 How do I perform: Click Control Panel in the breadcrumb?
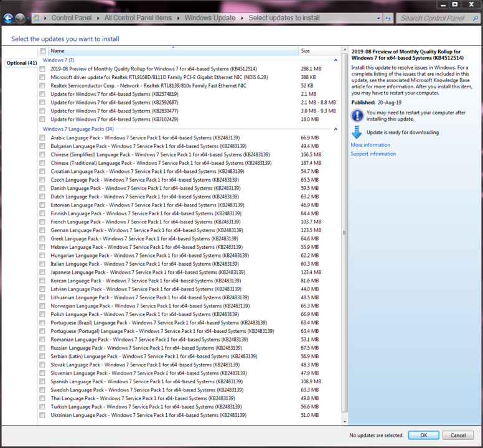(72, 18)
